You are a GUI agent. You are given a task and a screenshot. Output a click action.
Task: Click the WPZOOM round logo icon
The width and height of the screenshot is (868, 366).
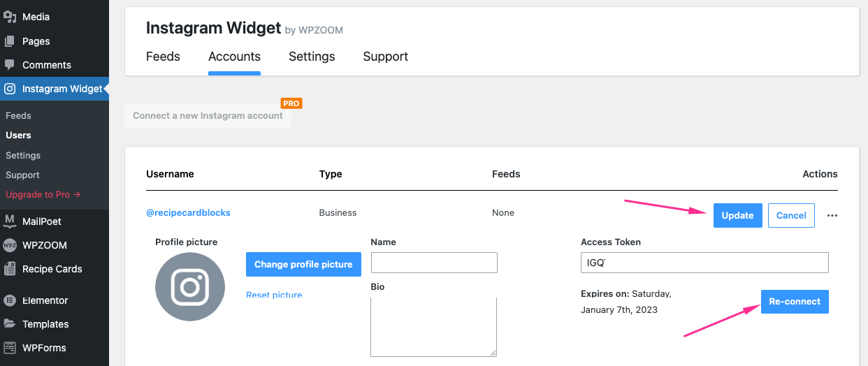pyautogui.click(x=10, y=245)
